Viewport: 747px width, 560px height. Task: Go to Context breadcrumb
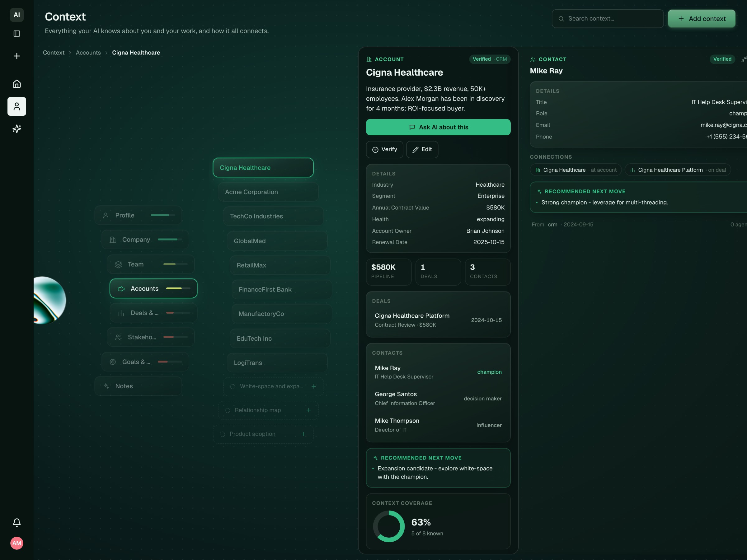click(x=54, y=53)
